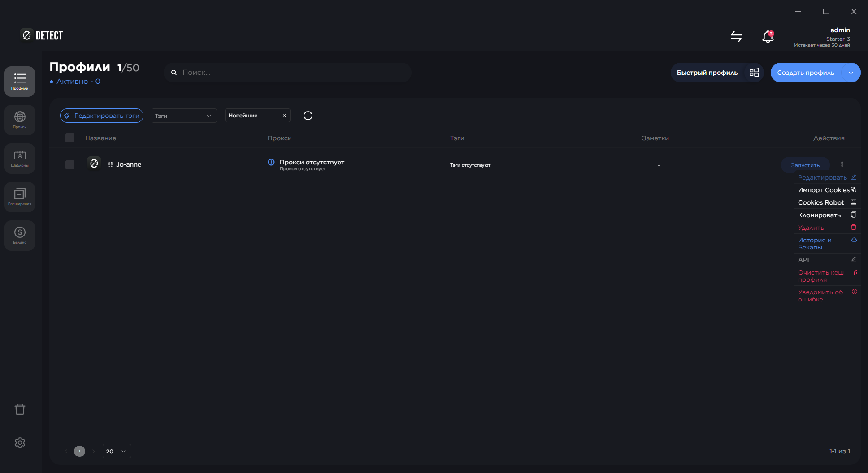The width and height of the screenshot is (868, 473).
Task: Click the transfer arrows icon in header
Action: 736,37
